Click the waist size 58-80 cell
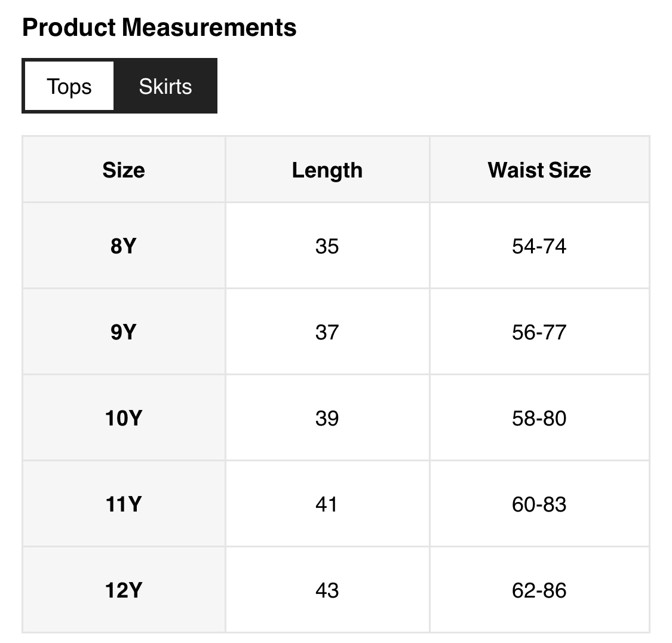 (x=539, y=418)
